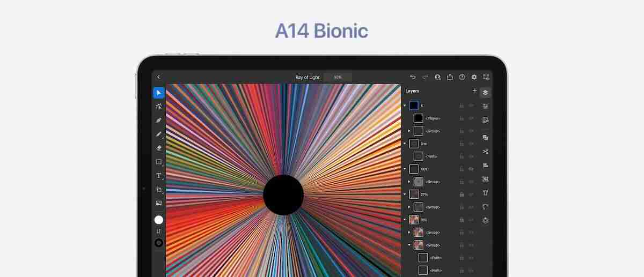Viewport: 644px width, 277px height.
Task: Select the Place Image tool
Action: pyautogui.click(x=159, y=203)
